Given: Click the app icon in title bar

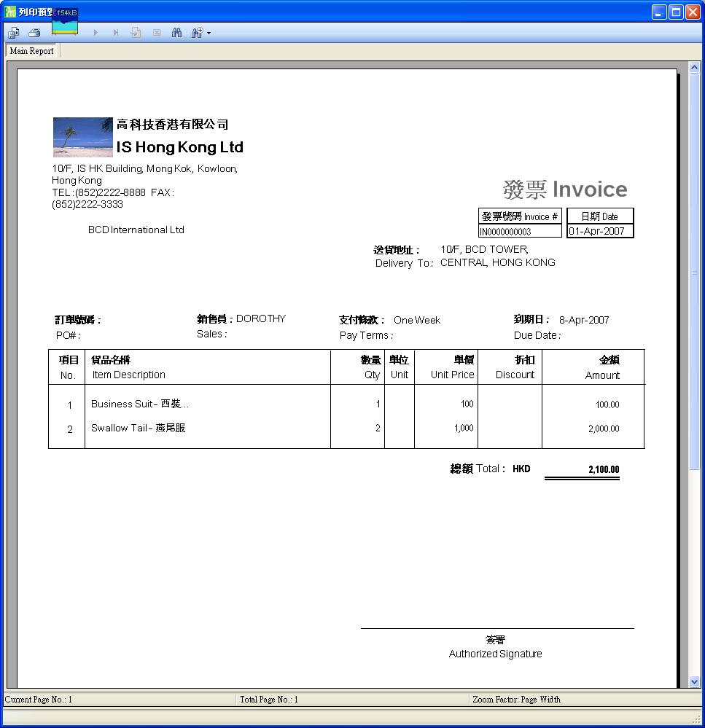Looking at the screenshot, I should click(x=10, y=12).
